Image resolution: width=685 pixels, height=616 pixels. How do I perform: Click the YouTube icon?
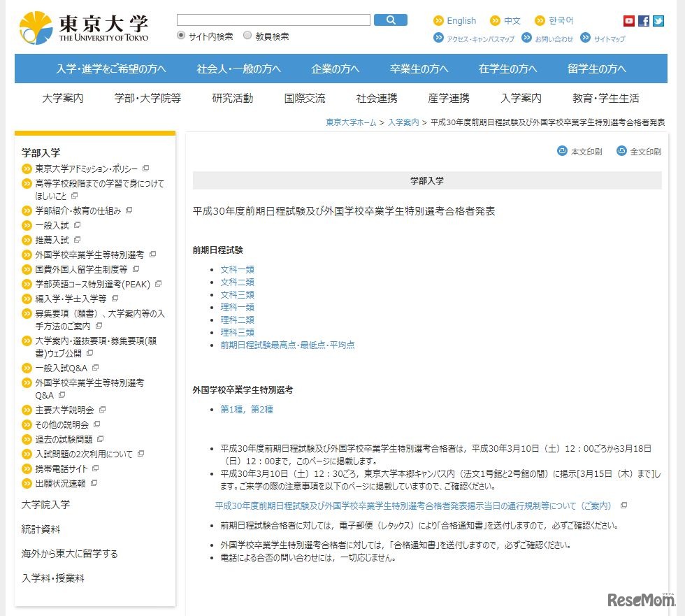point(628,21)
